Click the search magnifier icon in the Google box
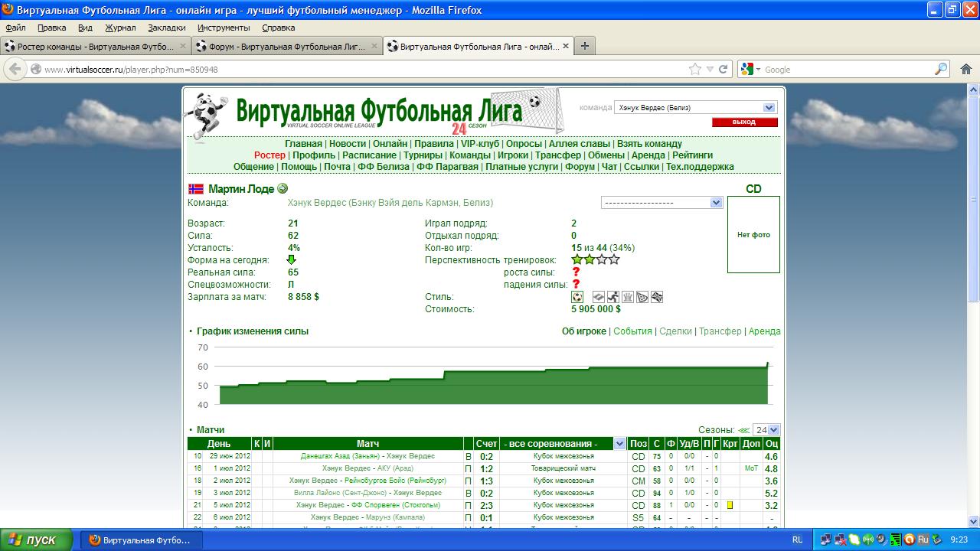This screenshot has height=551, width=980. coord(941,69)
